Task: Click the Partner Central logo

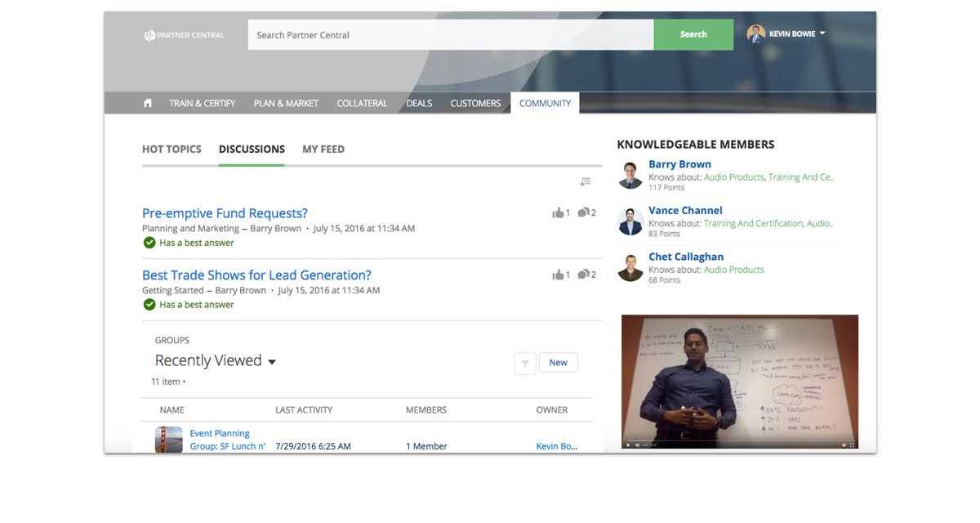Action: pos(184,35)
